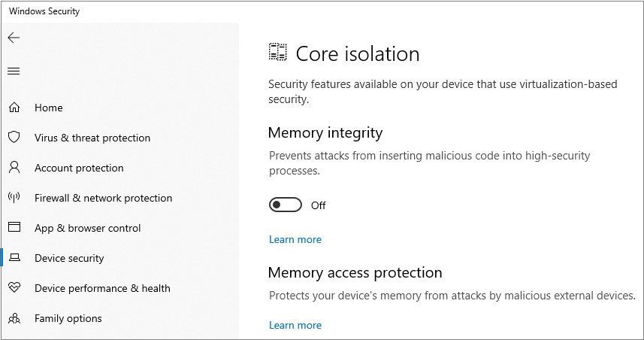This screenshot has height=340, width=644.
Task: Click the Virus & threat protection shield icon
Action: click(14, 138)
